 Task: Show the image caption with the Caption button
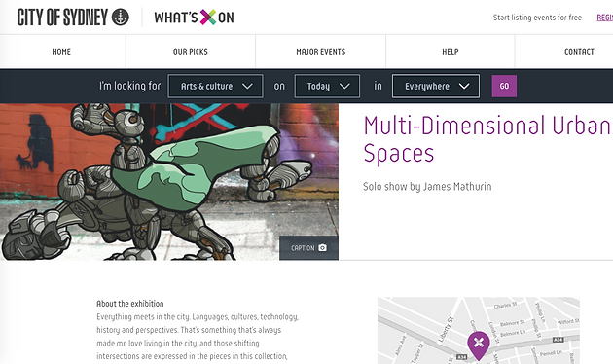coord(308,248)
